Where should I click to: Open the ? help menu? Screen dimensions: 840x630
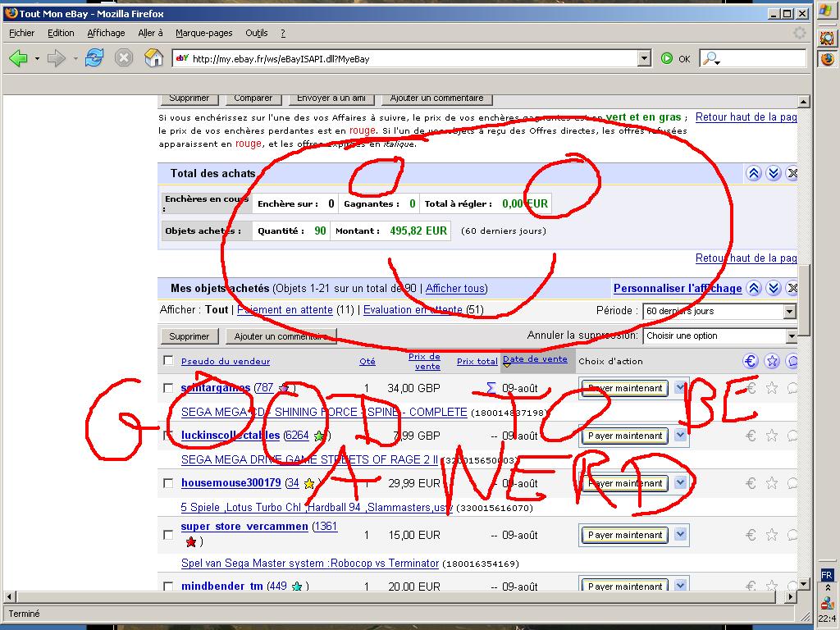[283, 33]
